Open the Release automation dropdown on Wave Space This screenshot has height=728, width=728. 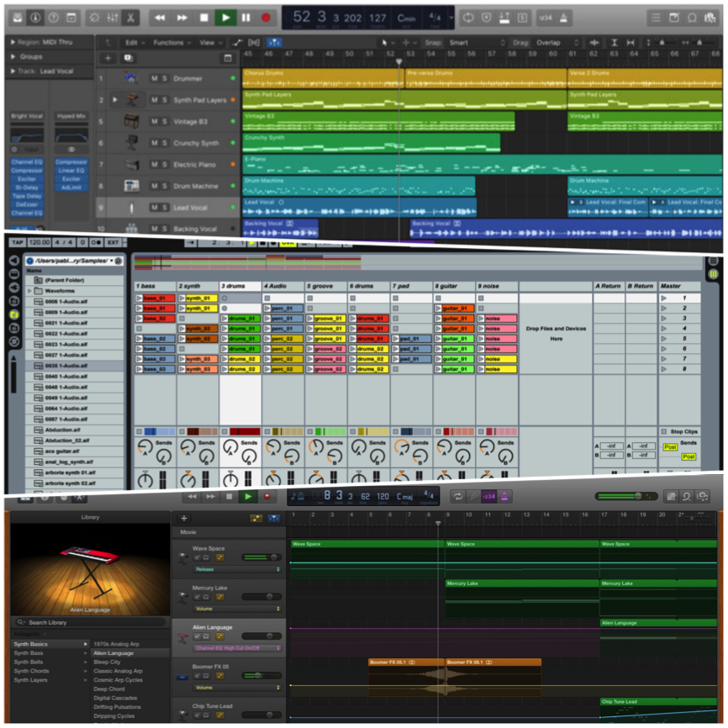point(237,569)
